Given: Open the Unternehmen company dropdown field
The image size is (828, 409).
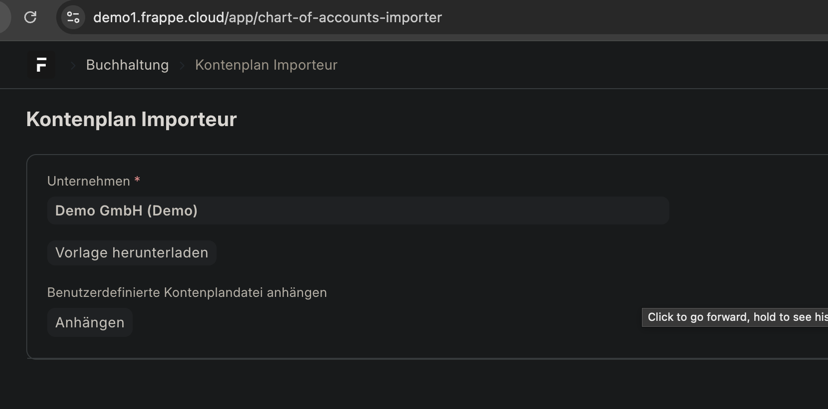Looking at the screenshot, I should (x=357, y=211).
